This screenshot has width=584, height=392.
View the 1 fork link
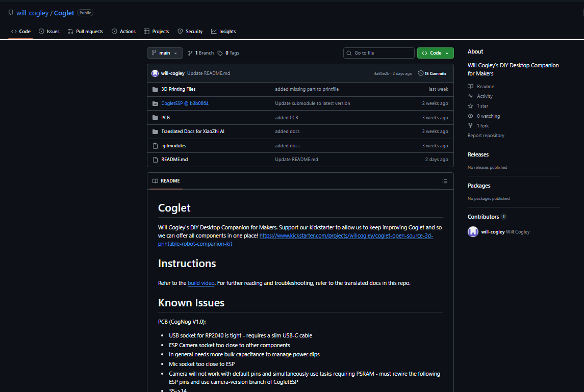478,126
